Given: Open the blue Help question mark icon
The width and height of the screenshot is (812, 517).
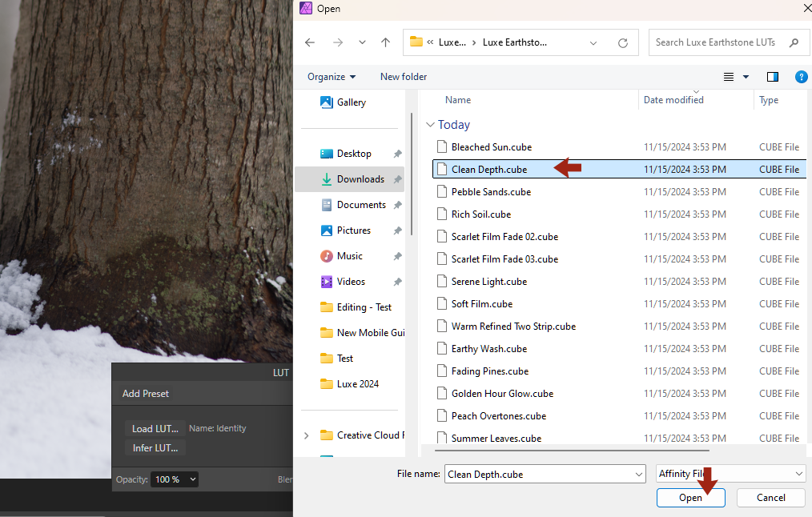Looking at the screenshot, I should [x=801, y=76].
